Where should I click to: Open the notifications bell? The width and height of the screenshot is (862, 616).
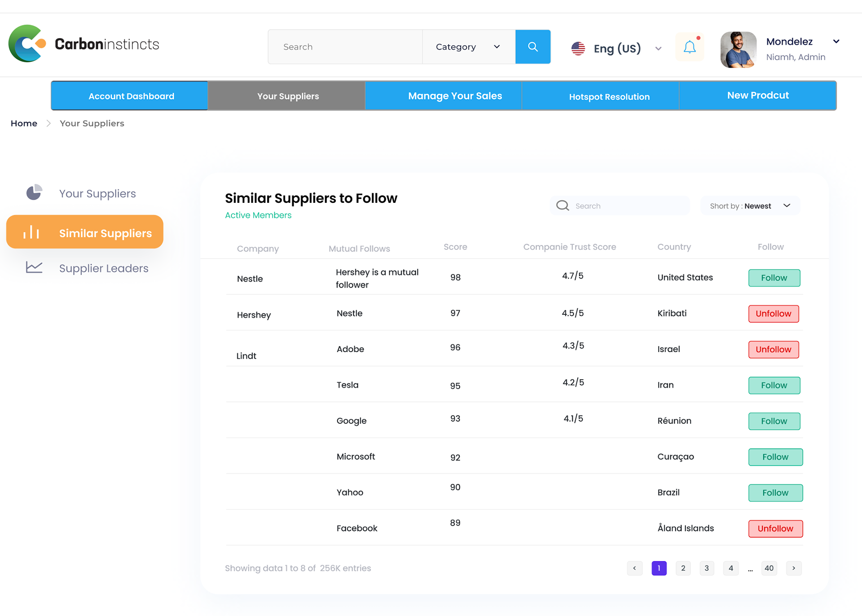point(690,47)
